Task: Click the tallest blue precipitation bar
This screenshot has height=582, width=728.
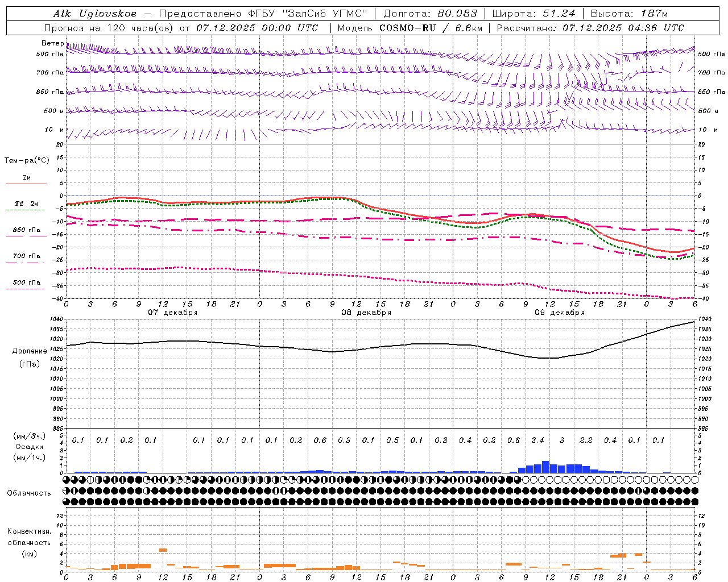Action: pos(545,467)
